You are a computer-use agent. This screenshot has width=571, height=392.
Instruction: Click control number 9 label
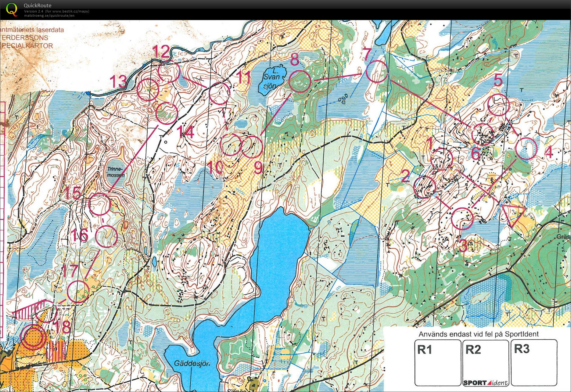[258, 167]
